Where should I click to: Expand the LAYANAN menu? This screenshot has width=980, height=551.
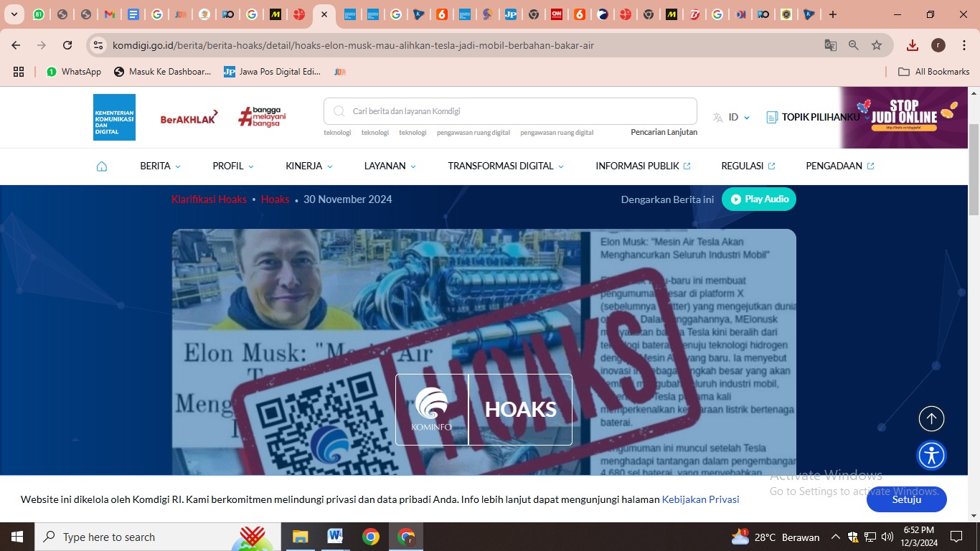click(390, 166)
